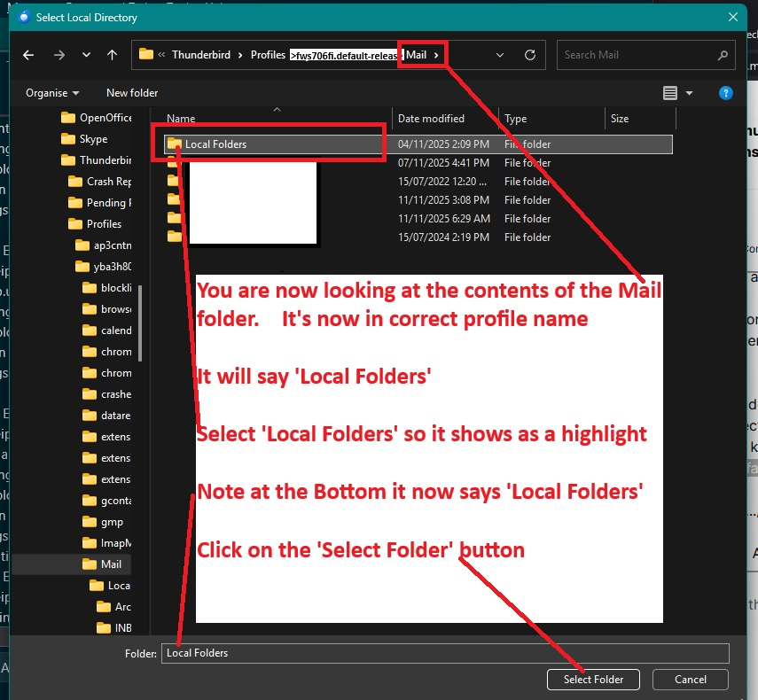758x700 pixels.
Task: Expand the address bar history dropdown
Action: 501,55
